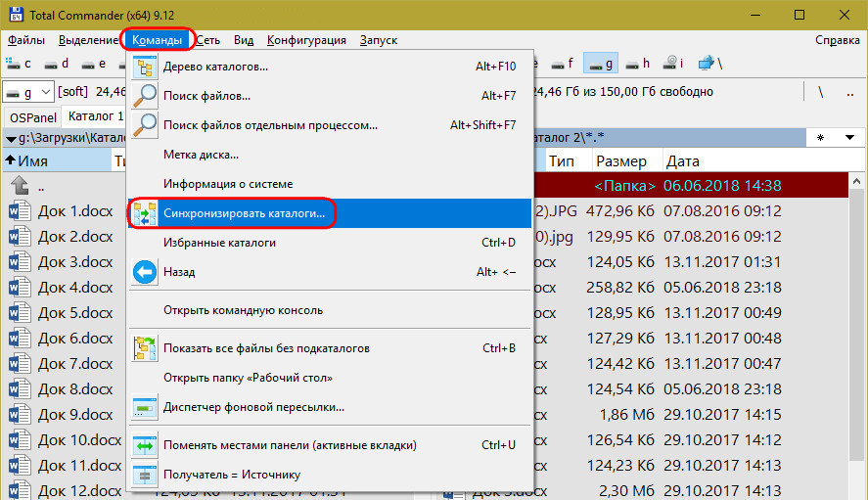Select drive e button in left drive bar
The image size is (868, 500).
[94, 64]
